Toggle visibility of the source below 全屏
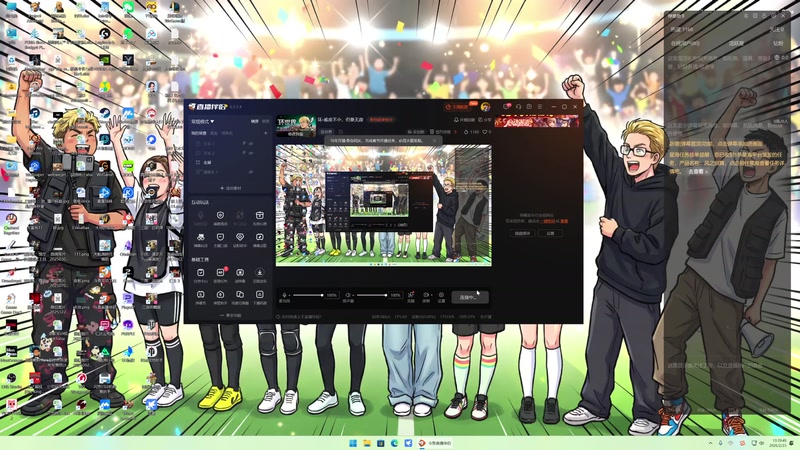This screenshot has height=450, width=800. (251, 172)
